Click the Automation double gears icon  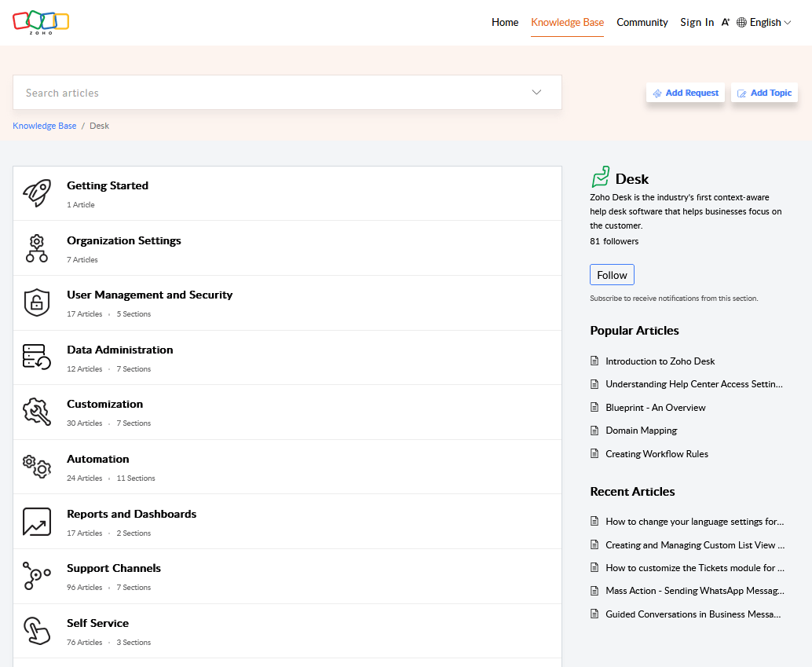[x=37, y=467]
